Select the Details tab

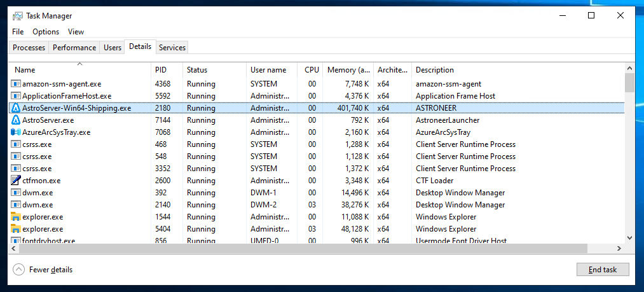[140, 46]
